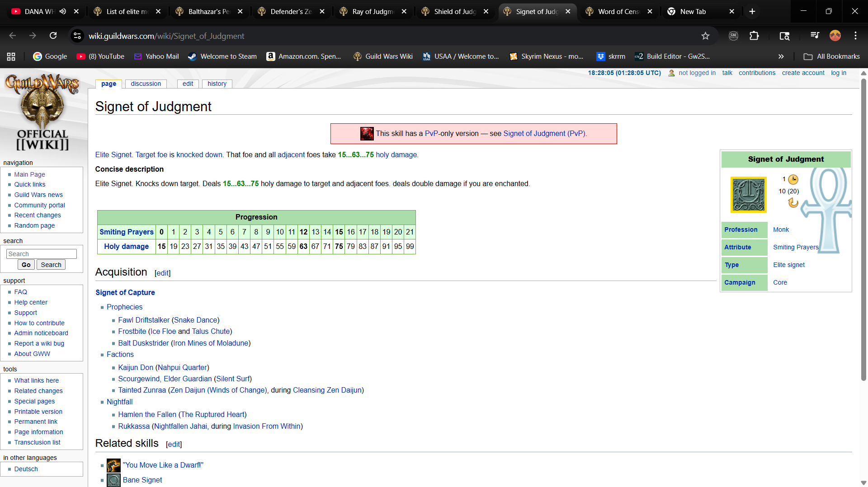This screenshot has width=868, height=487.
Task: Open the Build Editor Gw2S bookmark
Action: (672, 56)
